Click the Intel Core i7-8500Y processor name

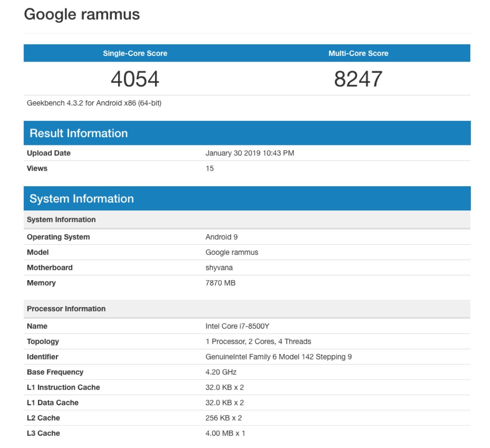coord(237,326)
